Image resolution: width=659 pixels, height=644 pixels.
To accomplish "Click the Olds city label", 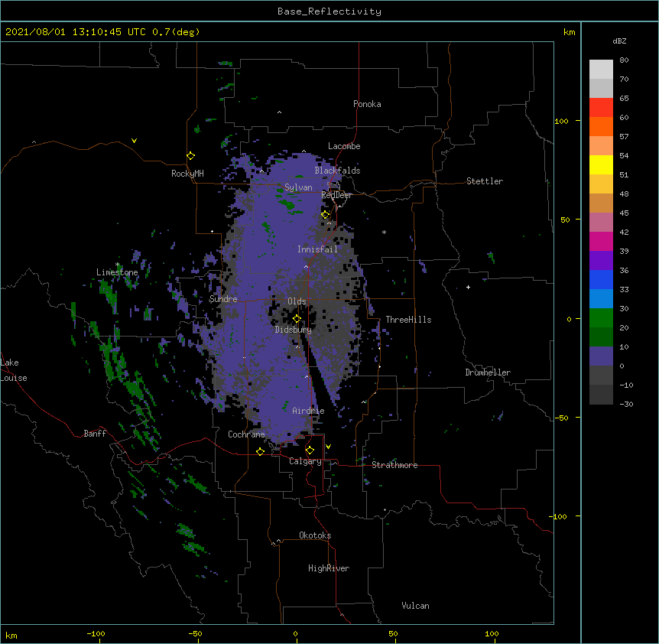I will click(297, 301).
